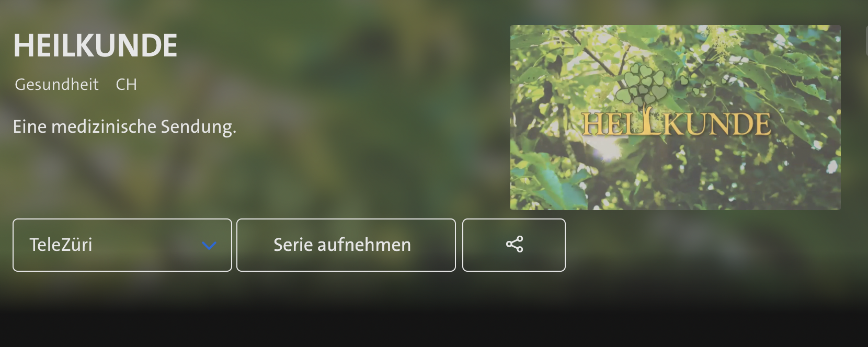Screen dimensions: 868x347
Task: Click the blue chevron in TeleZüri selector
Action: 209,245
